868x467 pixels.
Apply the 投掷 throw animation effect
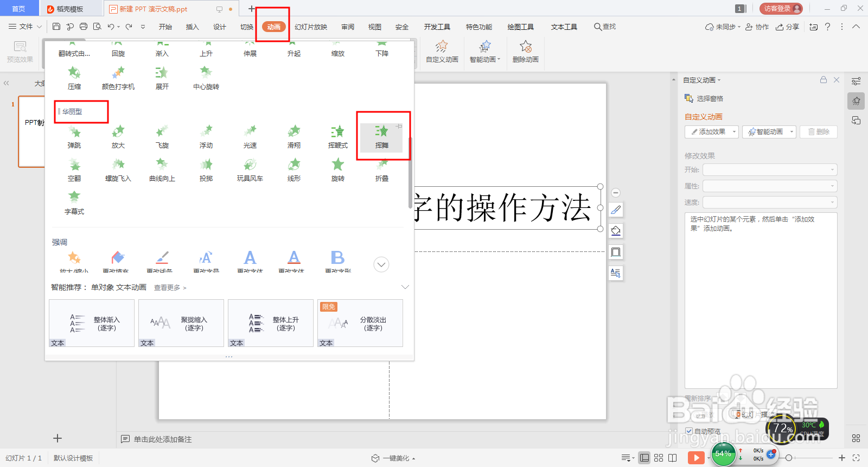tap(206, 170)
